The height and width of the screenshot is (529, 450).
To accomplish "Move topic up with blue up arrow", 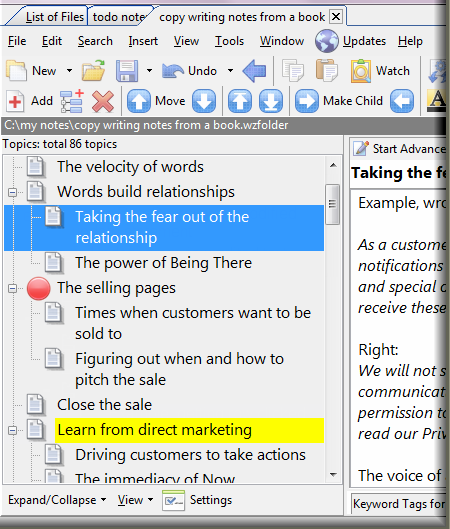I will (x=139, y=101).
